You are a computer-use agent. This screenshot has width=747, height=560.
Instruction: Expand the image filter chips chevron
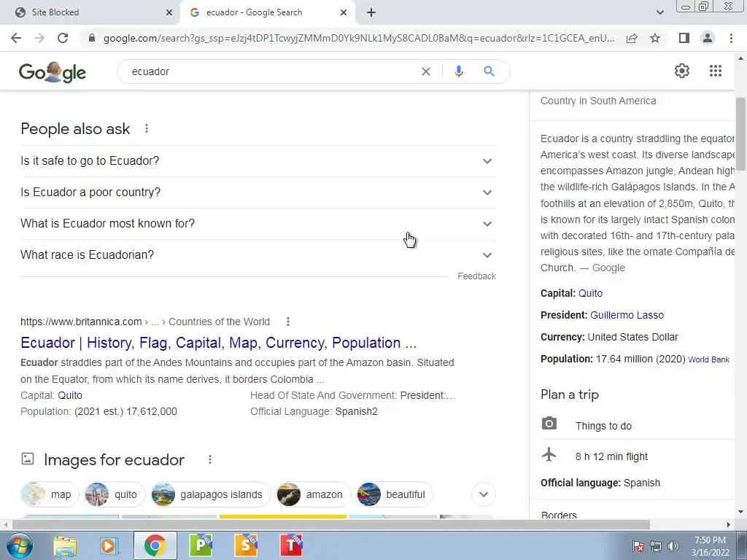click(484, 494)
